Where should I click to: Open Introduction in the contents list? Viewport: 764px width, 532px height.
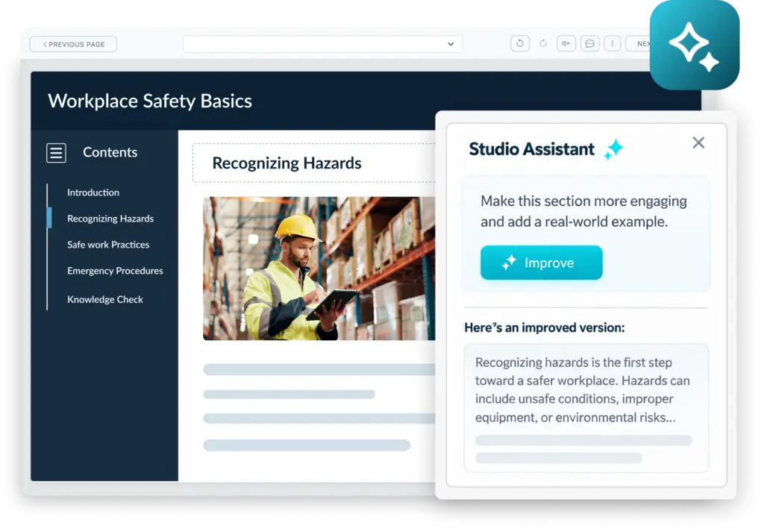tap(93, 193)
